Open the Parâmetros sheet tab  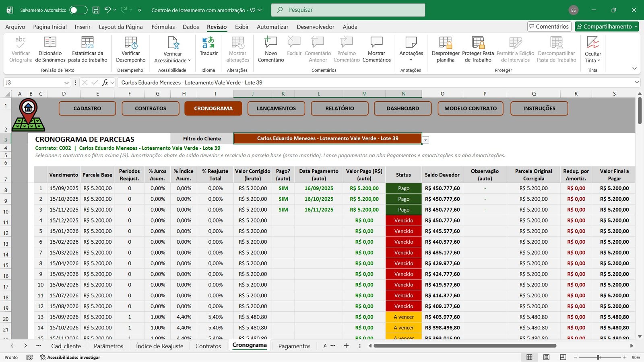pyautogui.click(x=109, y=346)
